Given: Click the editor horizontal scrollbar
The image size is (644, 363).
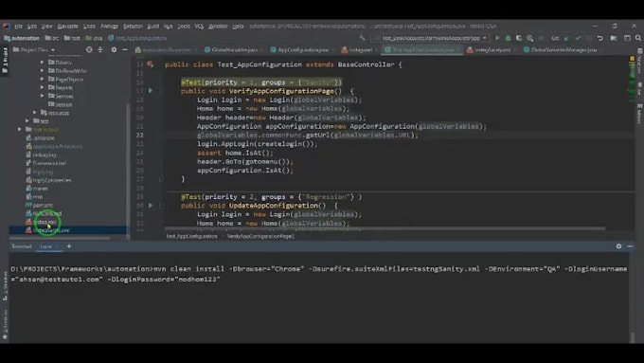Looking at the screenshot, I should [385, 228].
